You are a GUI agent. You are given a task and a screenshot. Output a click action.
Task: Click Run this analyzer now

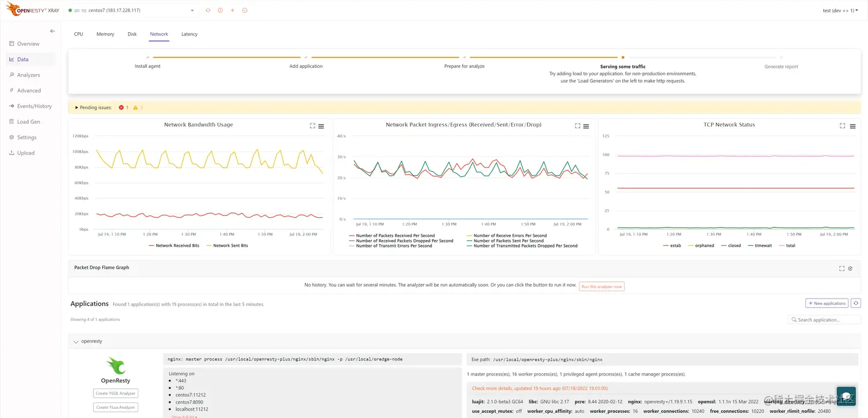tap(601, 286)
